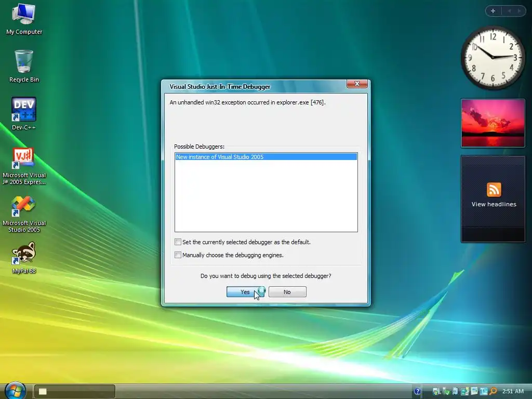Click the View headlines feed gadget text
This screenshot has width=532, height=399.
click(494, 204)
